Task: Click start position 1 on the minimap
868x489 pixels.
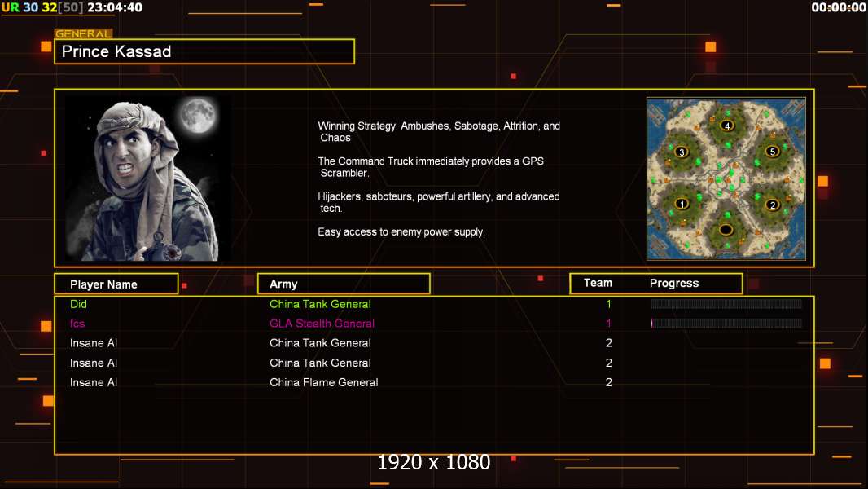Action: coord(682,204)
